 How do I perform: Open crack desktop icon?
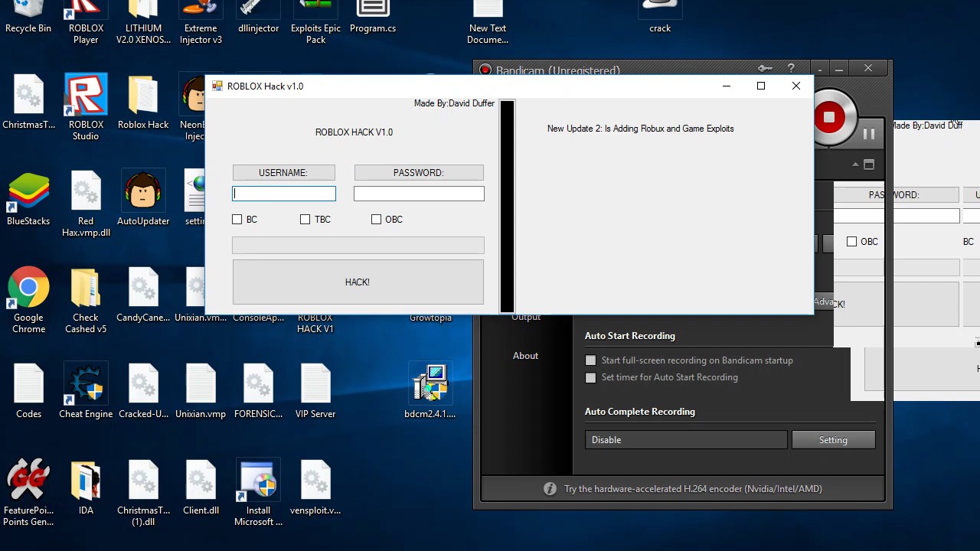[x=660, y=17]
